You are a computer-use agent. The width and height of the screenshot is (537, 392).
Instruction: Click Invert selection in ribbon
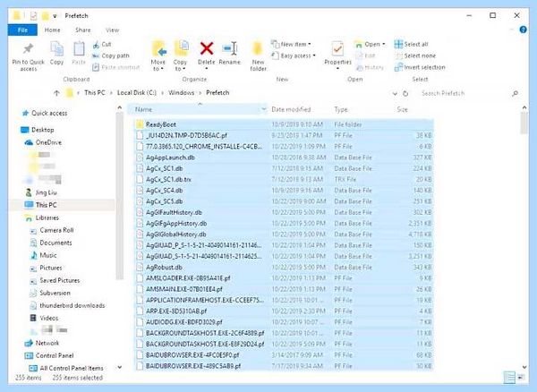pos(420,67)
